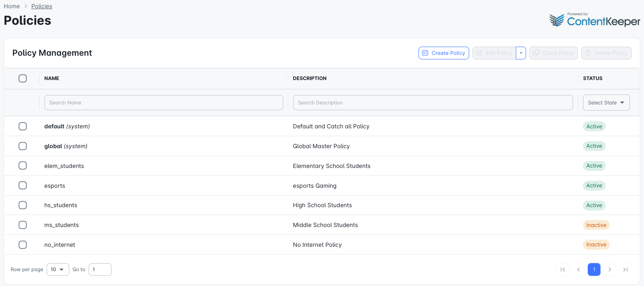Click the next-page chevron icon

610,269
